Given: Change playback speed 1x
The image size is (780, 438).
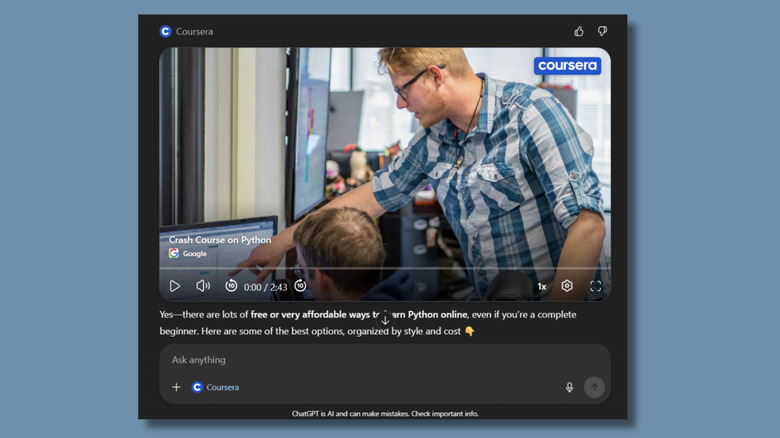Looking at the screenshot, I should (x=542, y=286).
